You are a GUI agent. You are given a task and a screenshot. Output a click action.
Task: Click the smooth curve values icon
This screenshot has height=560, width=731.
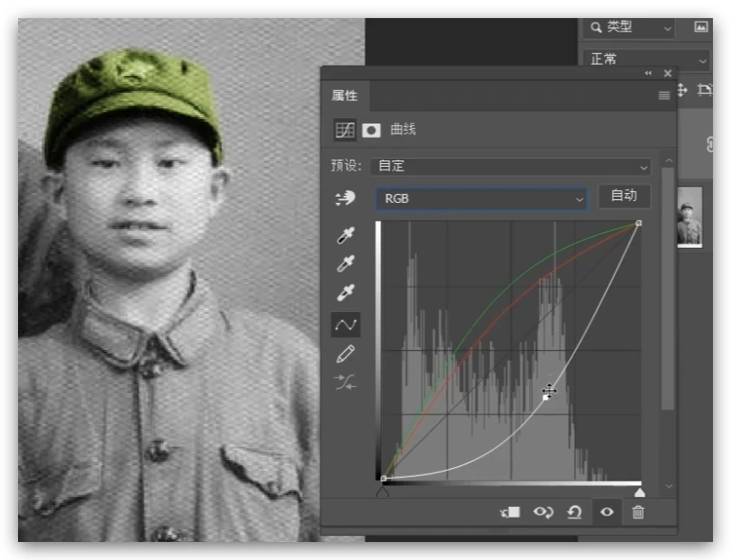tap(345, 382)
